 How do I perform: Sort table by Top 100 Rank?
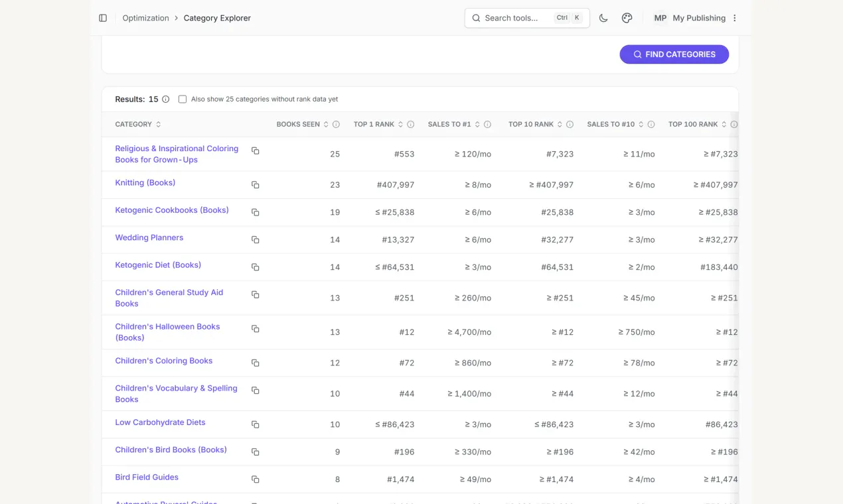(x=698, y=125)
